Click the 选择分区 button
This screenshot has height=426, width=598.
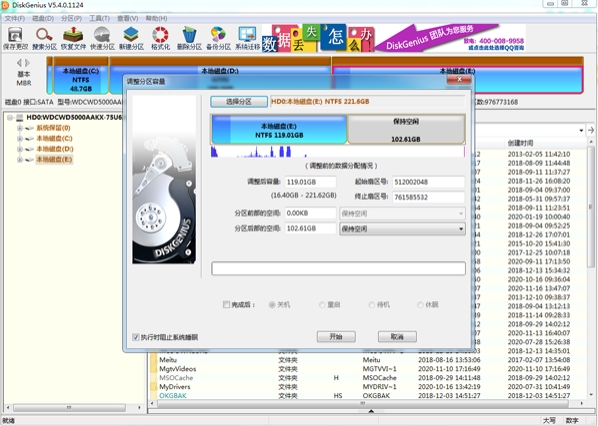239,101
